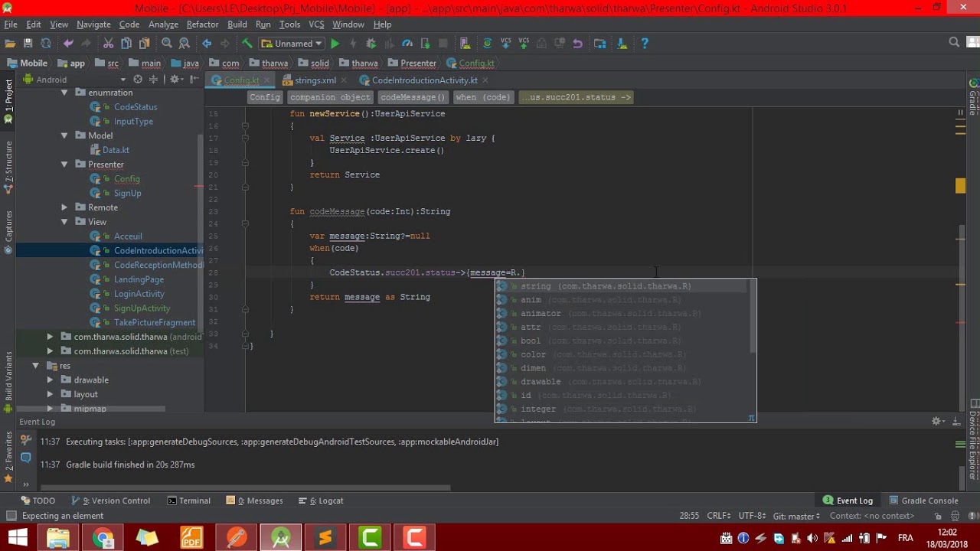
Task: Click the Synchronize toolbar icon
Action: coord(46,44)
